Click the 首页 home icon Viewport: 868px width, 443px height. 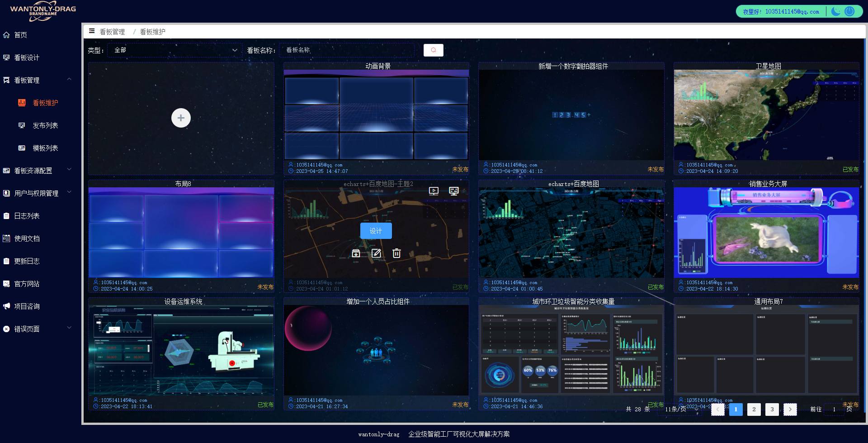pyautogui.click(x=6, y=35)
